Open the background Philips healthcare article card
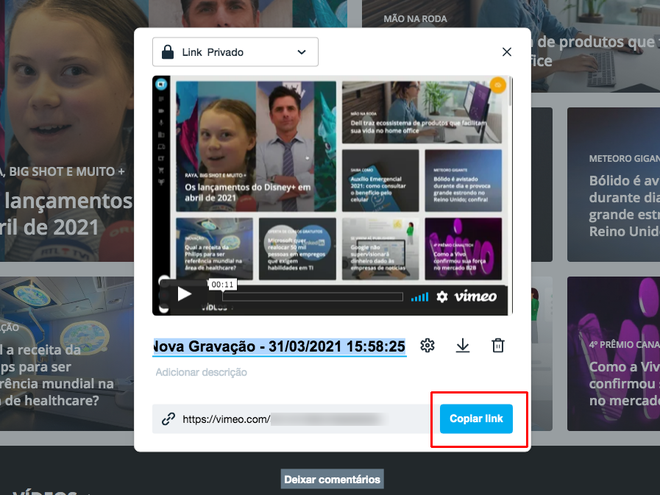This screenshot has height=495, width=660. (x=67, y=354)
